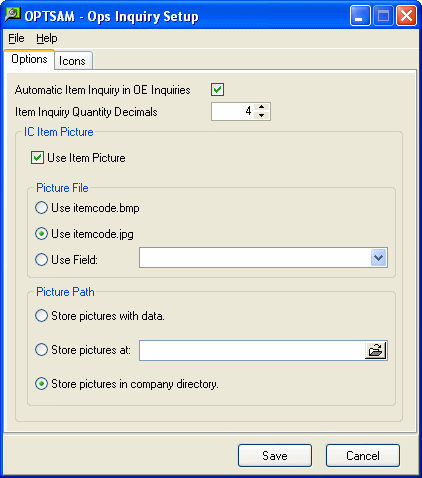Open the Use Field dropdown arrow
This screenshot has width=422, height=478.
(x=378, y=258)
